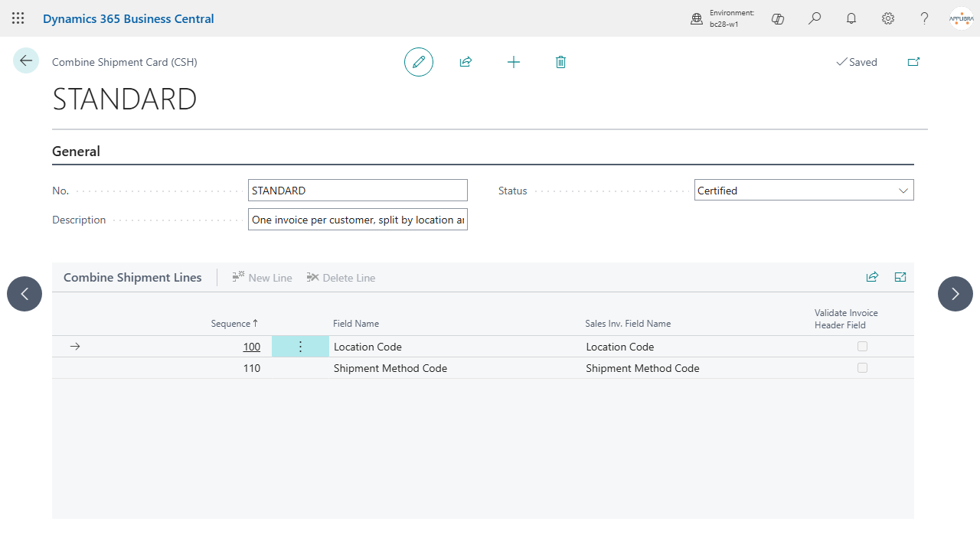Create a new card with the plus icon
This screenshot has height=551, width=980.
pos(514,62)
